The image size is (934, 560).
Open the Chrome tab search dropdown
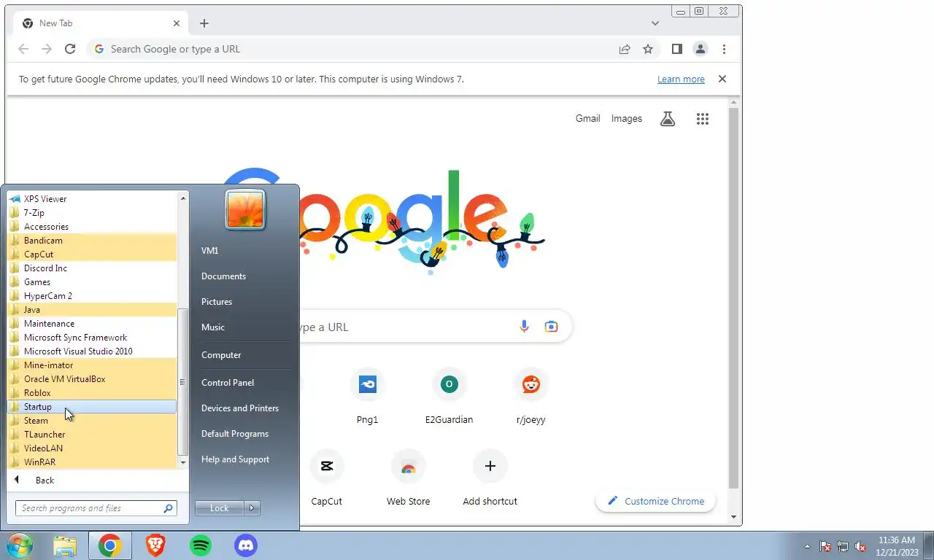(655, 23)
